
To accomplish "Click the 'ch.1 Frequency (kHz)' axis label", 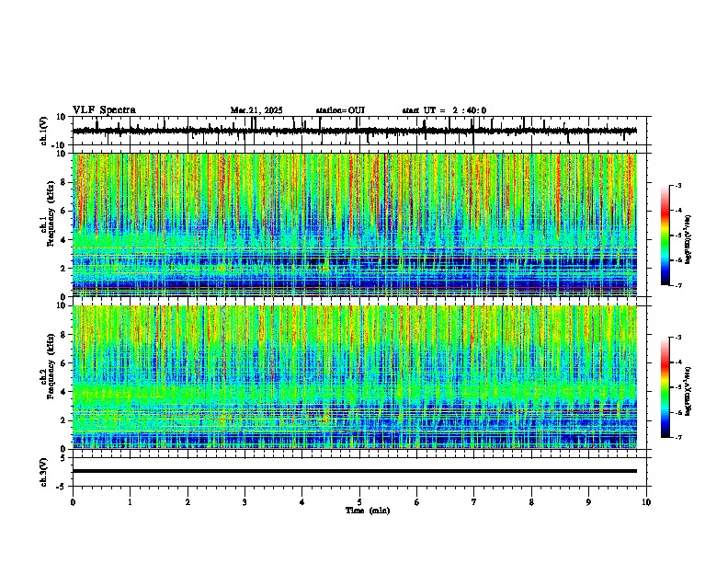I will (47, 213).
